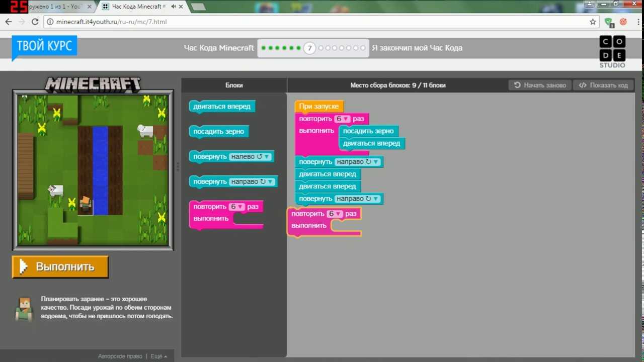Screen dimensions: 644x362
Task: Bookmark this page with the star icon
Action: click(593, 22)
